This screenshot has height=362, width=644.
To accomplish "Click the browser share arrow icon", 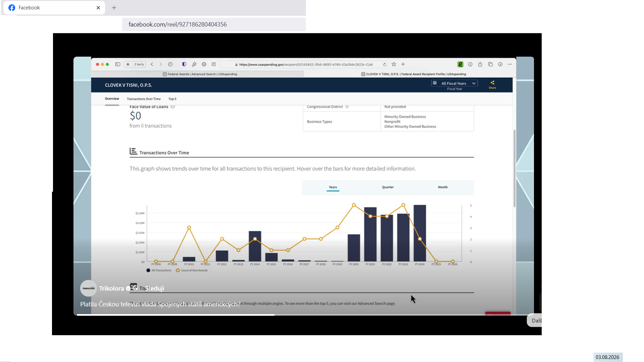I will [480, 64].
